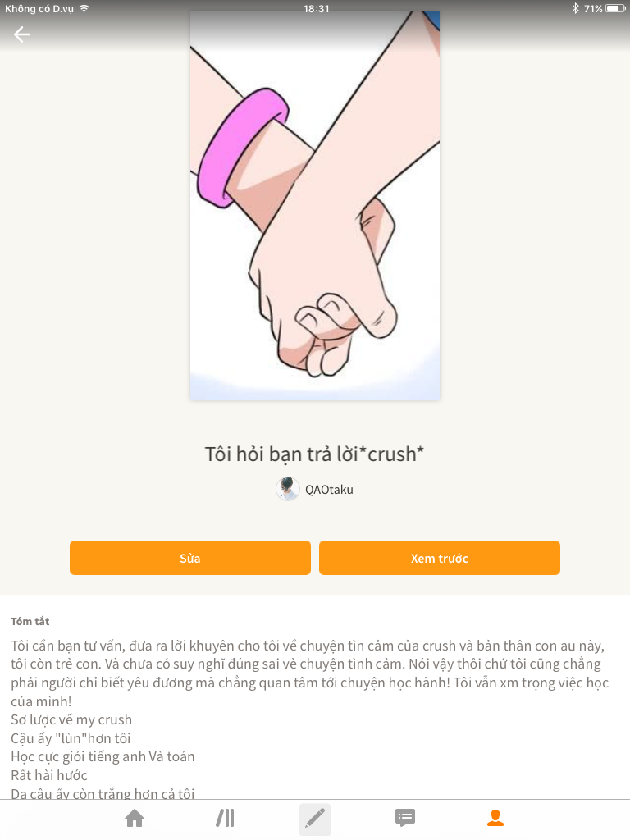Tap the Không có D.vụ carrier text
Screen dimensions: 630x840
39,8
